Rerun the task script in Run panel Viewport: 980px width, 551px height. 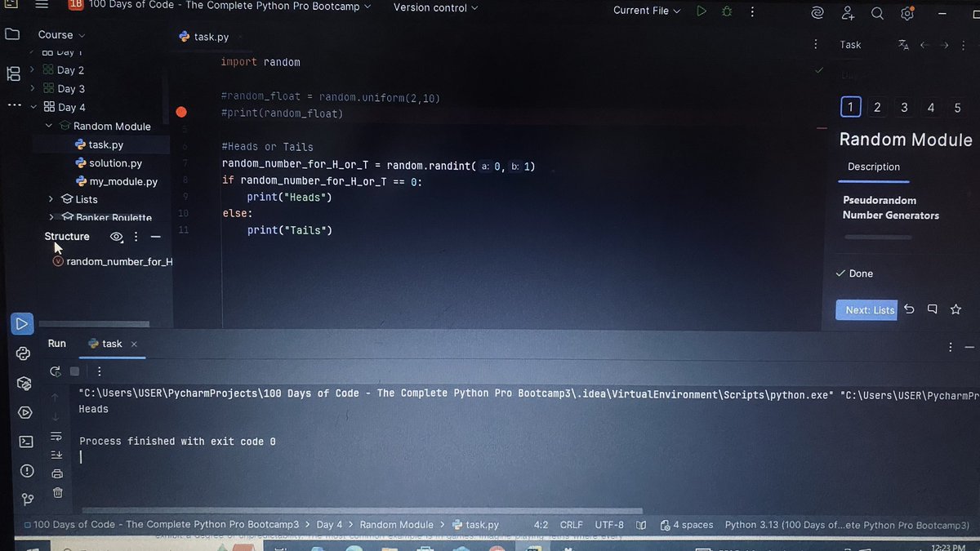[x=55, y=371]
